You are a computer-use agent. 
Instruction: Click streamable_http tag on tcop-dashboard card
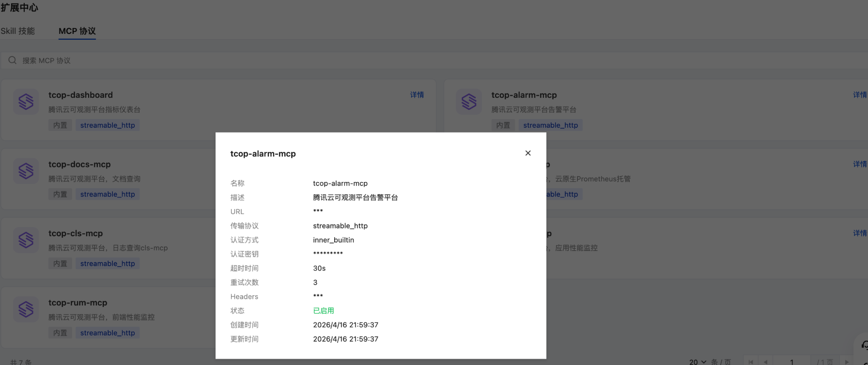108,125
